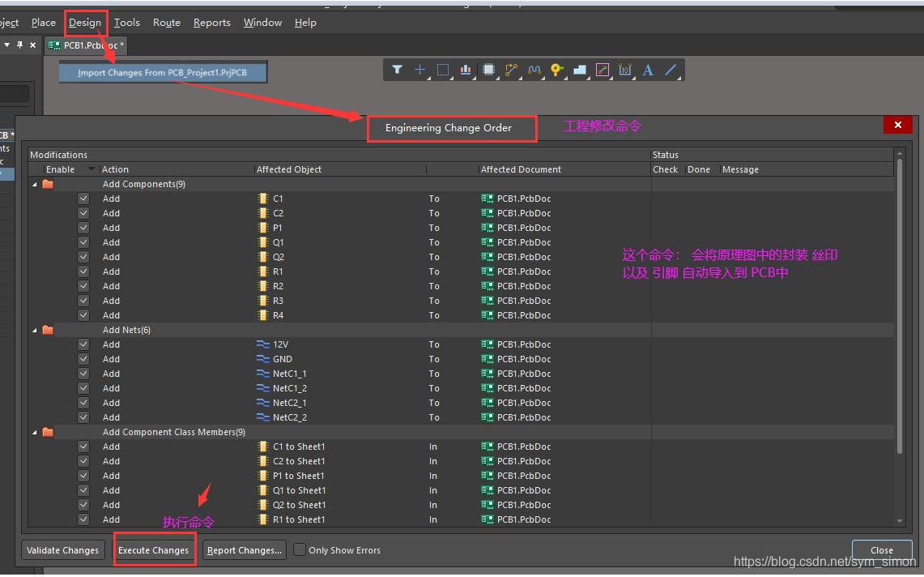The height and width of the screenshot is (577, 924).
Task: Select the place line tool icon
Action: (x=671, y=71)
